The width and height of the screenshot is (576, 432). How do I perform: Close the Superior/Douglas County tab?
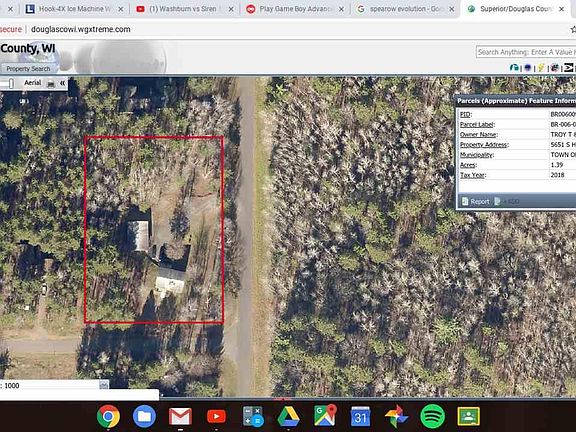tap(562, 9)
